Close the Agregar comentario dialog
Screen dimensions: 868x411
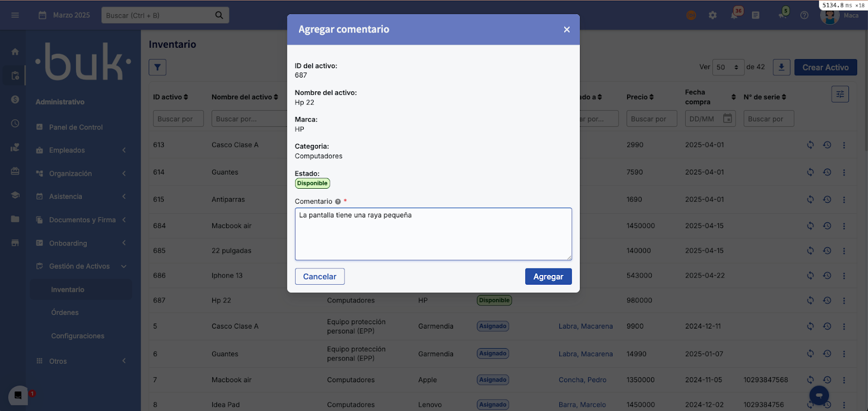[x=566, y=29]
